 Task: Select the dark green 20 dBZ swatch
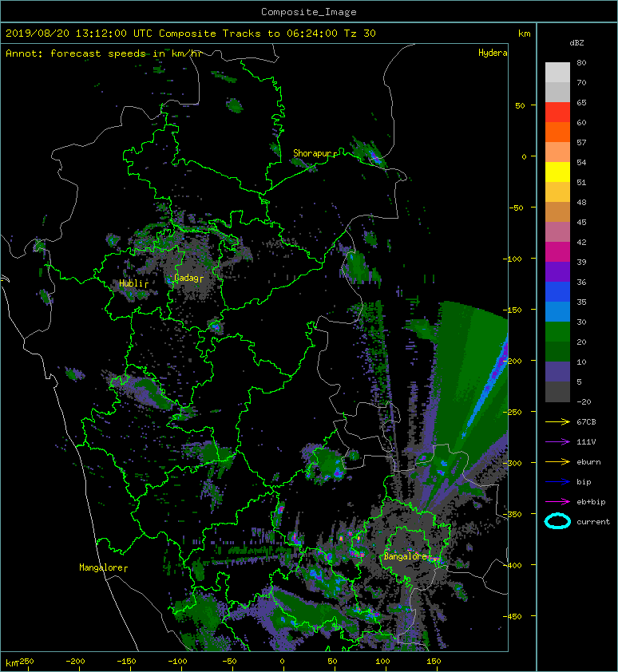tap(557, 351)
